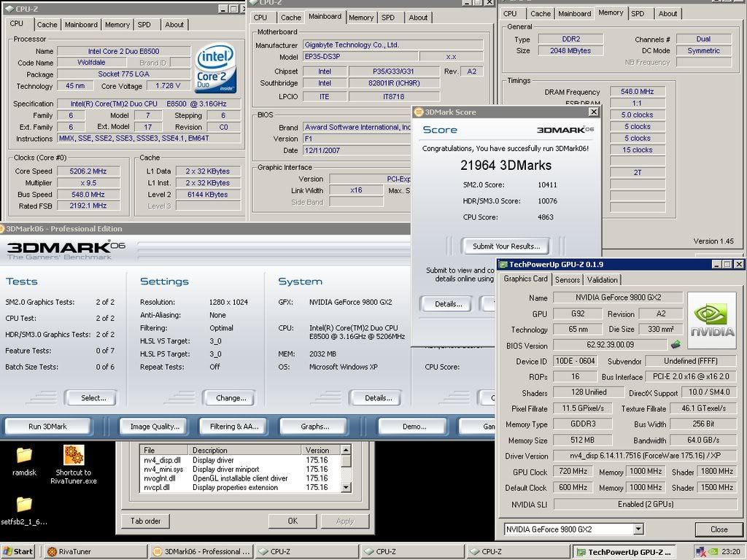
Task: Select nv4_disp.dll row in file list
Action: coord(241,460)
